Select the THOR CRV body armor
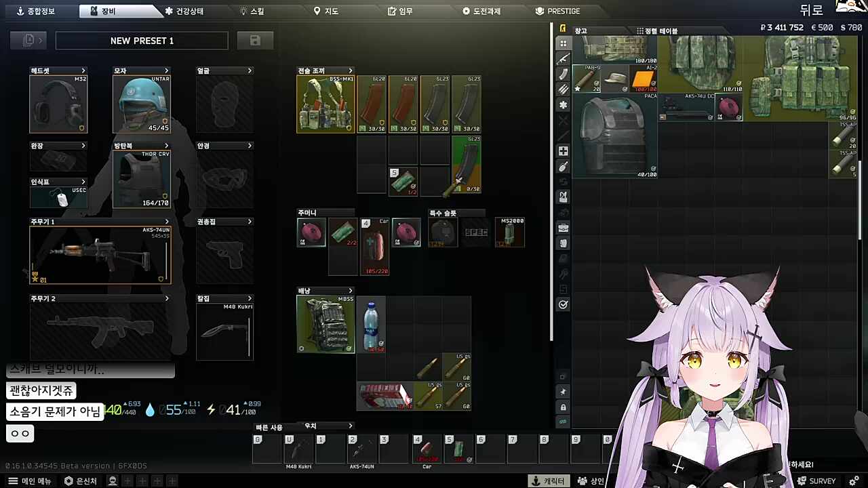868x488 pixels. click(x=142, y=180)
